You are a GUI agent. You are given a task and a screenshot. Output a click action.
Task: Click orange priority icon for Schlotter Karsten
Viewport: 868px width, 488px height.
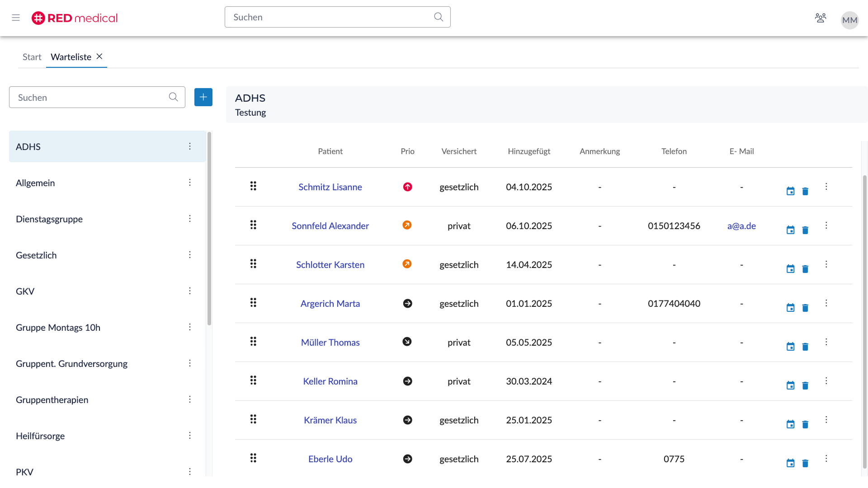click(407, 264)
